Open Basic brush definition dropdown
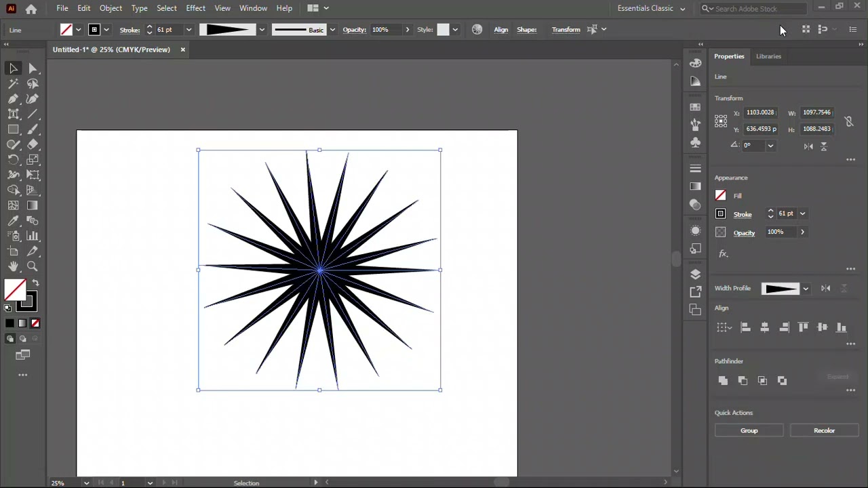The image size is (868, 488). coord(332,30)
